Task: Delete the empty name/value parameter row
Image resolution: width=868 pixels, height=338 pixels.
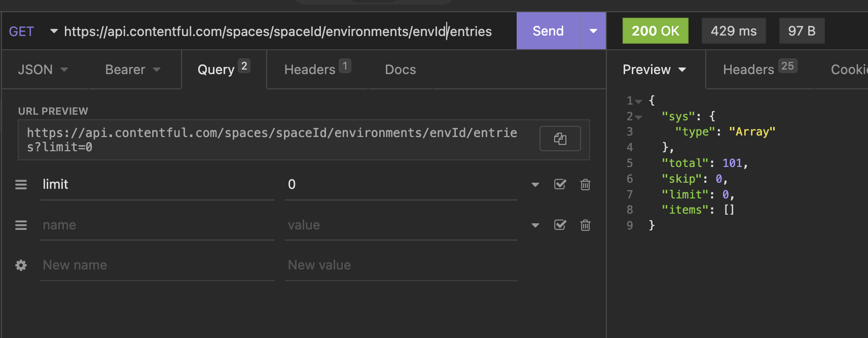Action: (585, 225)
